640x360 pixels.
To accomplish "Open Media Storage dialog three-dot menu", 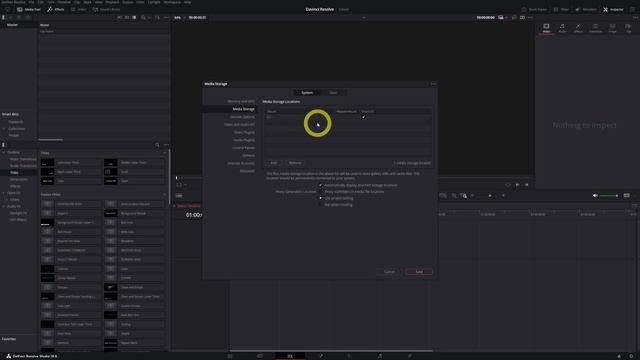I will 433,84.
